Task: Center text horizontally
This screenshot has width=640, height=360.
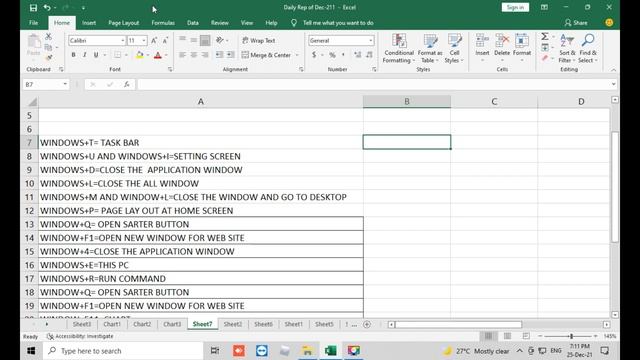Action: (194, 55)
